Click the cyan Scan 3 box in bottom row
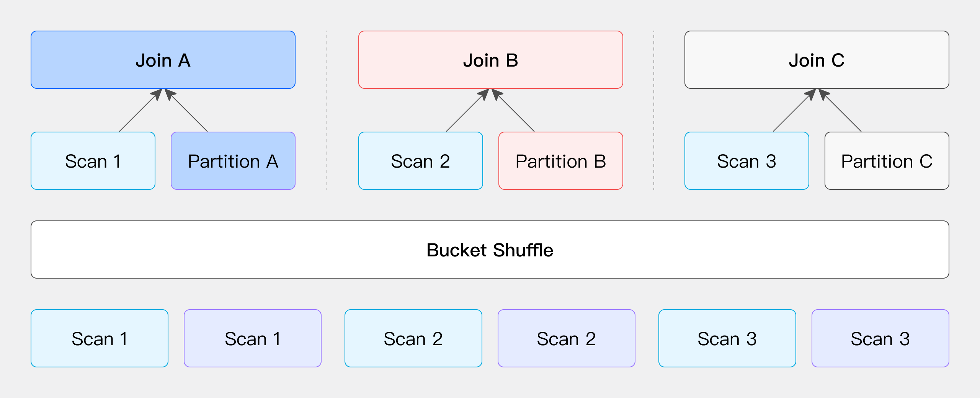This screenshot has height=398, width=980. point(727,338)
